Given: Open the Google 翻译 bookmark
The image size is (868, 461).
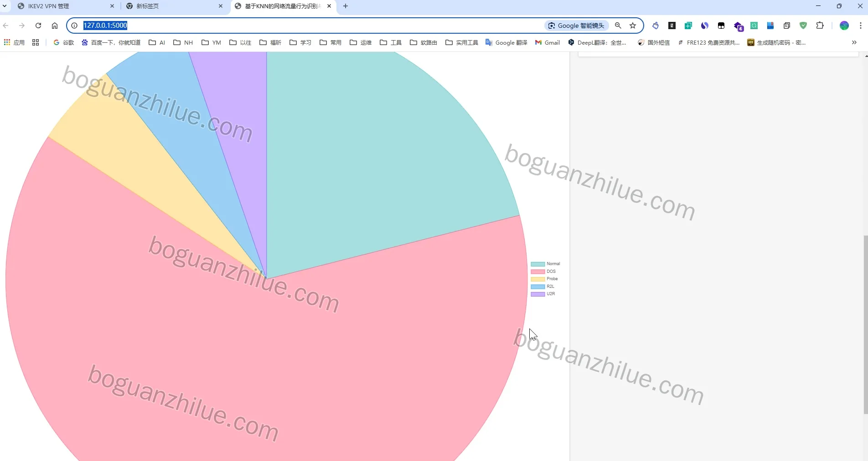Looking at the screenshot, I should 506,42.
